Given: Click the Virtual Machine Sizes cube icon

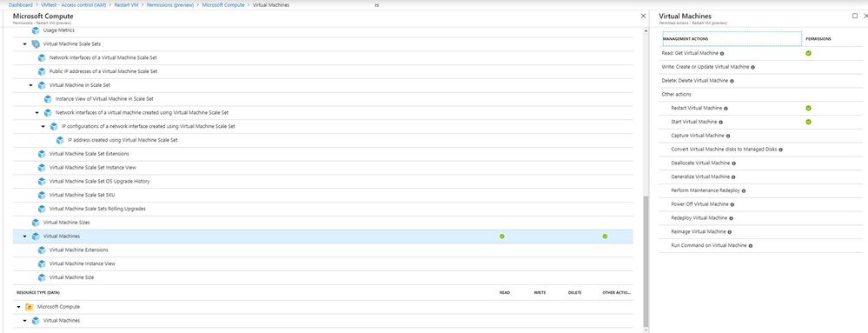Looking at the screenshot, I should tap(36, 223).
